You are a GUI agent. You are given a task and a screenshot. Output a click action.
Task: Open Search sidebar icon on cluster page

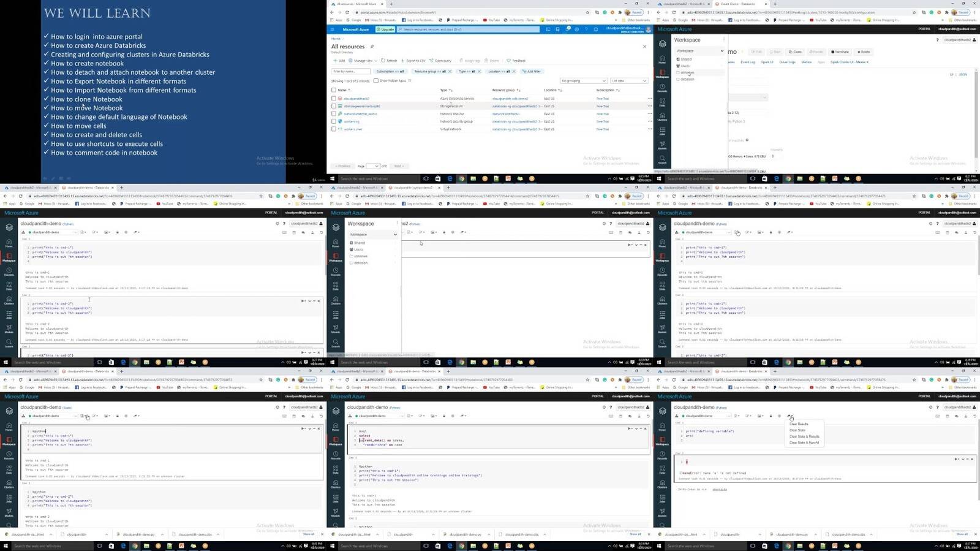click(662, 160)
